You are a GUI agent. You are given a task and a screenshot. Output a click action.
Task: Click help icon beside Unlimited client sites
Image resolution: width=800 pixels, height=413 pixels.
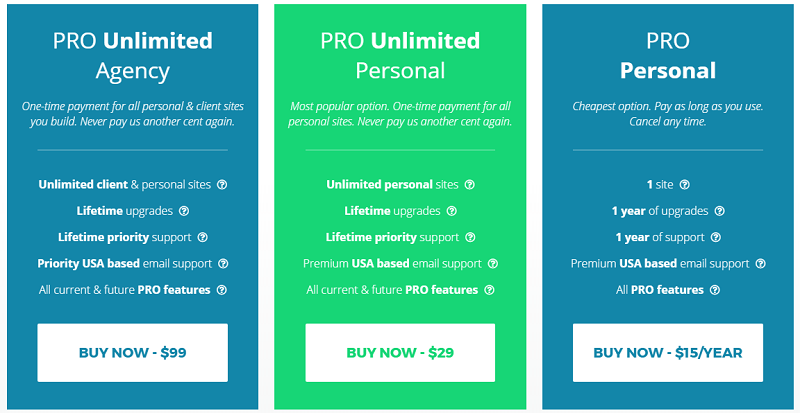[222, 185]
